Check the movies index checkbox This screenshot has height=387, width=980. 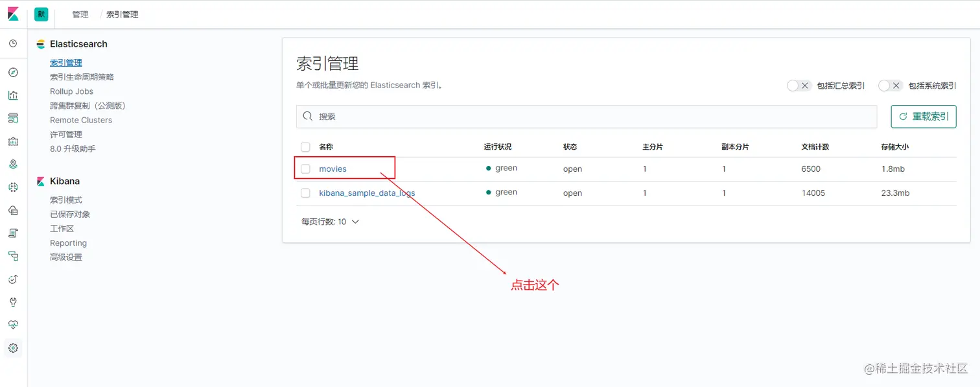(x=305, y=169)
